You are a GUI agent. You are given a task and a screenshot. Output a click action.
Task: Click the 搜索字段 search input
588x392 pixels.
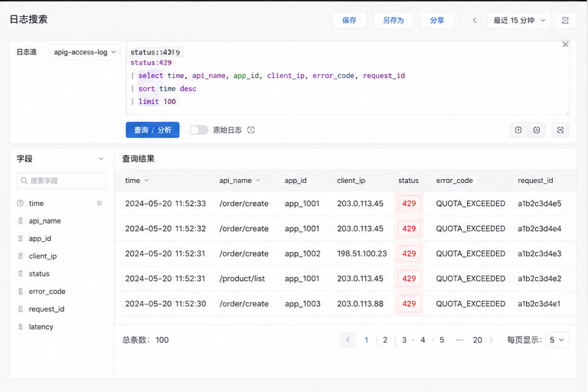(61, 181)
